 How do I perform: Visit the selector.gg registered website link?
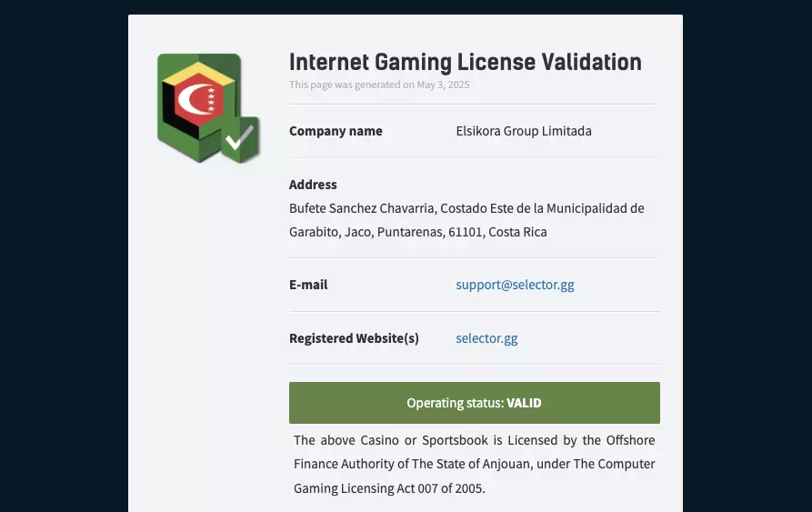coord(486,338)
